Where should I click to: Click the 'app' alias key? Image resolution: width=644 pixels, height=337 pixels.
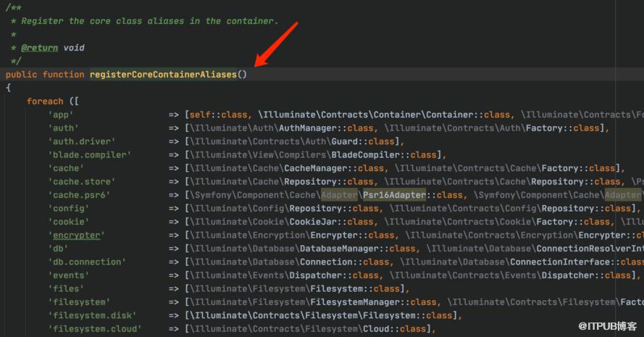[61, 115]
